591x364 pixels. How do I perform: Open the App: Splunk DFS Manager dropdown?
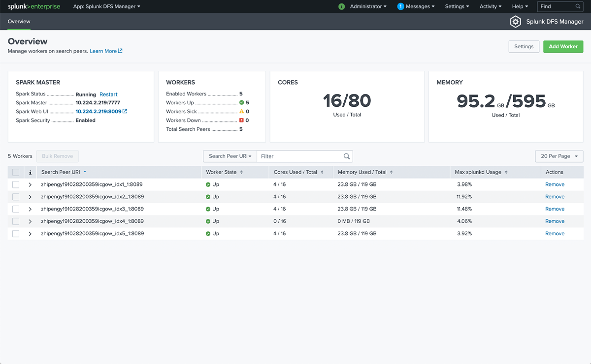pyautogui.click(x=107, y=6)
